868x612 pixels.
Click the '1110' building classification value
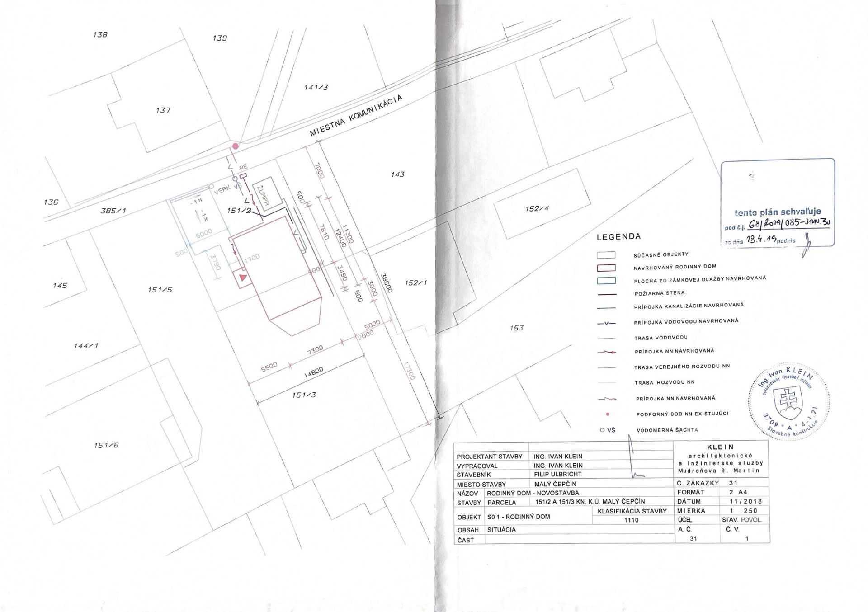(631, 520)
